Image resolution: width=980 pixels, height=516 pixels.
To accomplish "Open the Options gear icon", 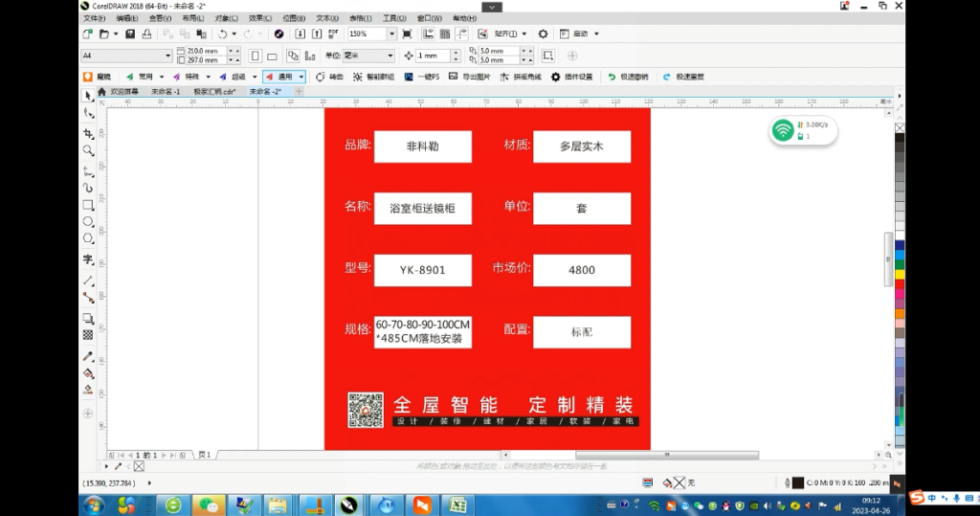I will point(544,34).
